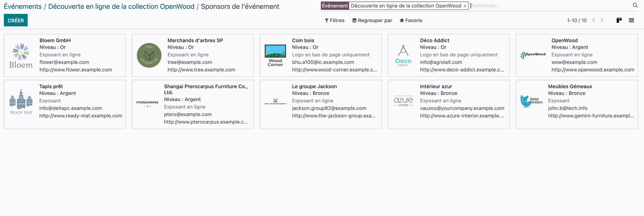Click Niveau : Argent on OpenWood card
The image size is (644, 216).
coord(570,47)
